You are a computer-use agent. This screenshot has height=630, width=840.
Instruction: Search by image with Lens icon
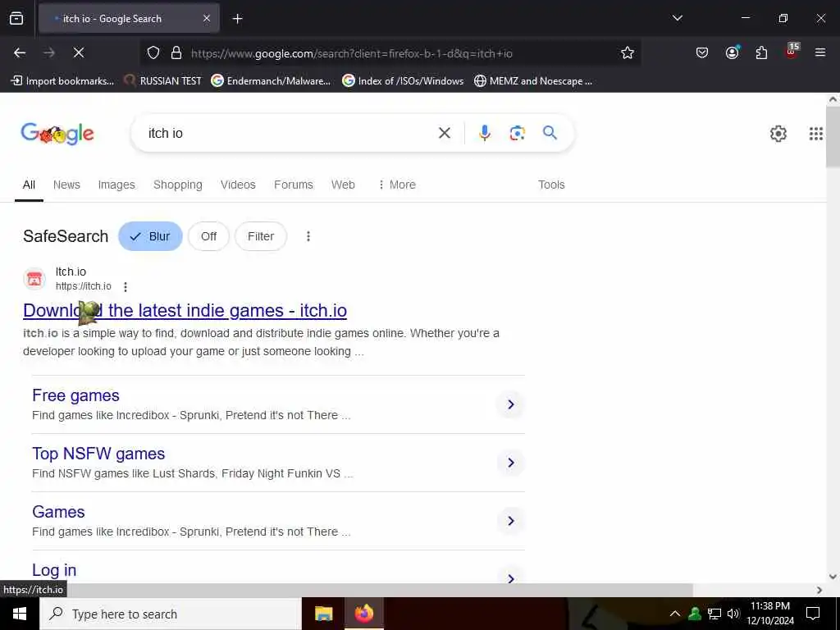click(x=517, y=133)
